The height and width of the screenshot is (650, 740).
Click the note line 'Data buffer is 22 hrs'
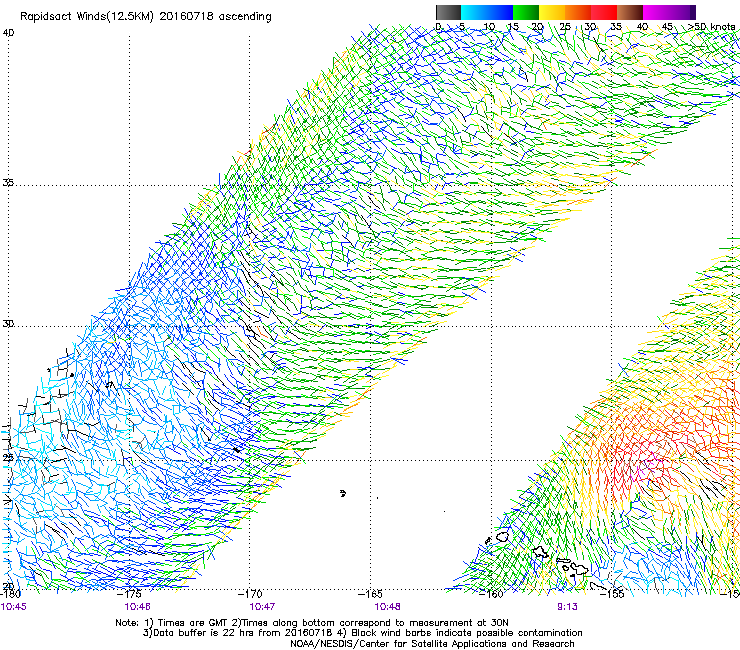click(203, 633)
